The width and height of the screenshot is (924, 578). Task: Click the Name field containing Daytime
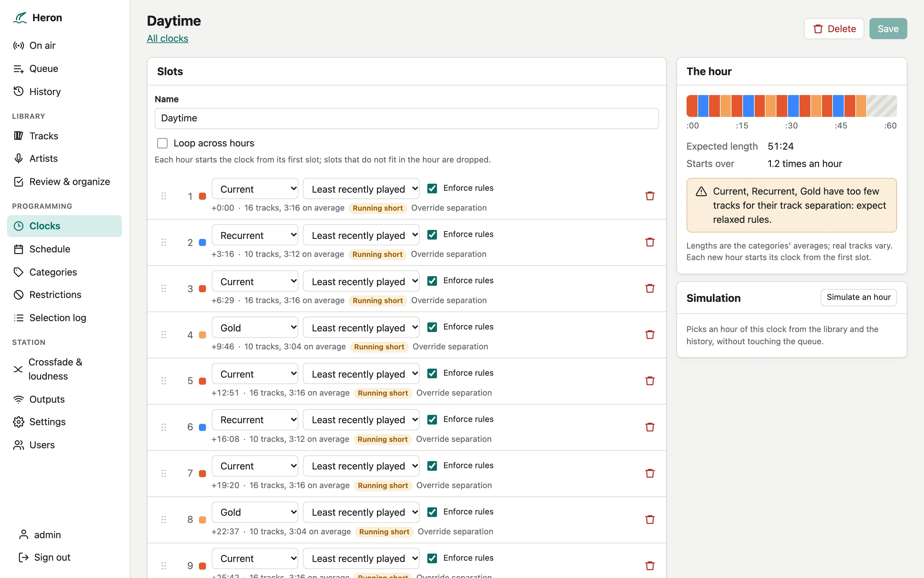pos(406,118)
